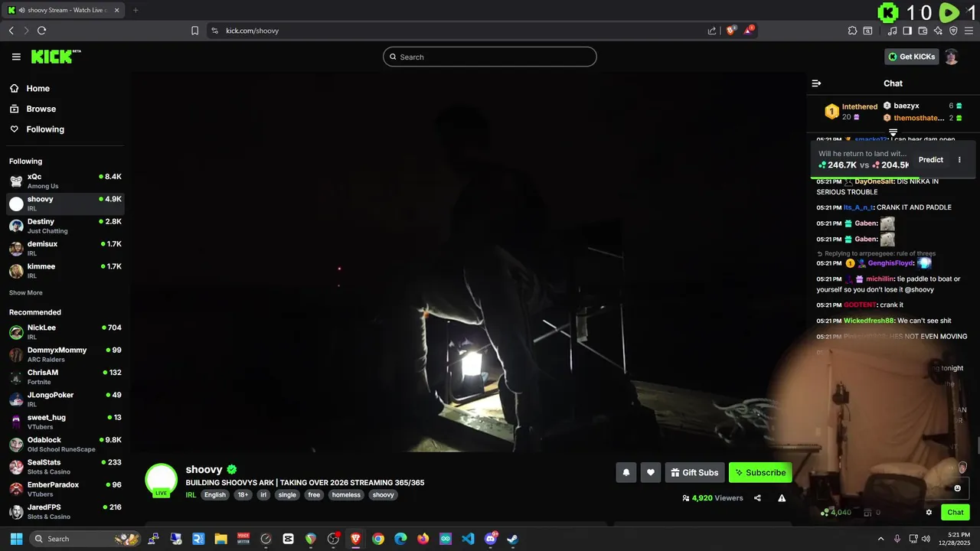Viewport: 980px width, 551px height.
Task: Select the shoovy Stream browser tab
Action: (x=63, y=10)
